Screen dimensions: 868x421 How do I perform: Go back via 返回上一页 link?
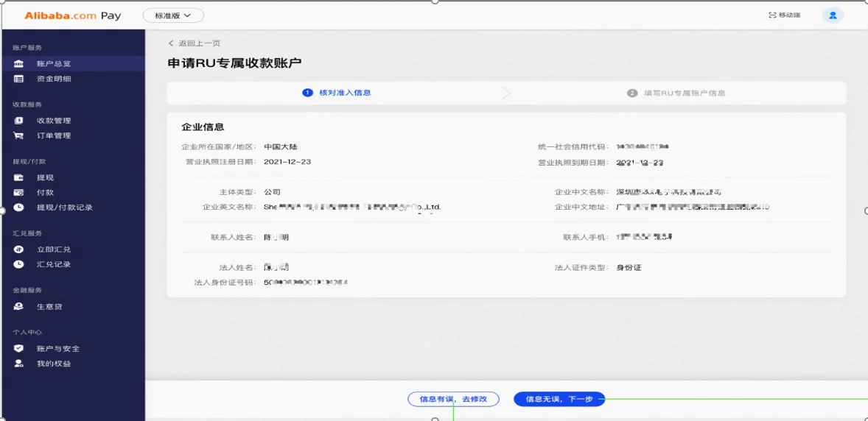[195, 43]
